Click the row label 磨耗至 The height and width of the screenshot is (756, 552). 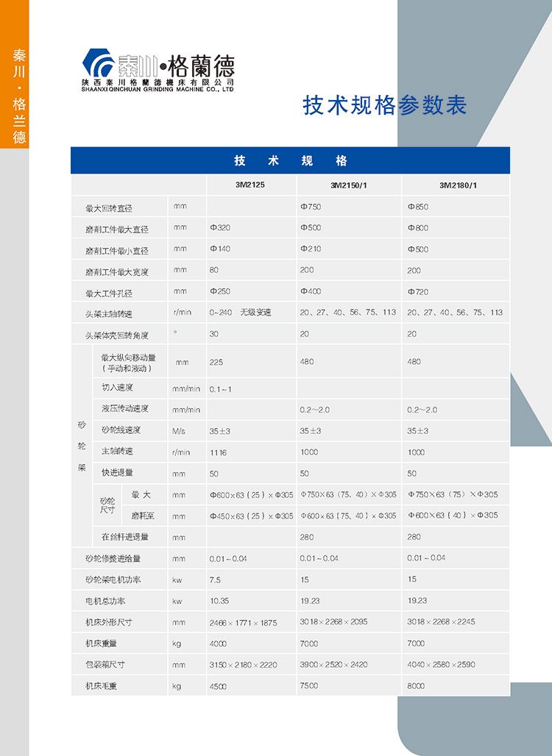point(143,516)
